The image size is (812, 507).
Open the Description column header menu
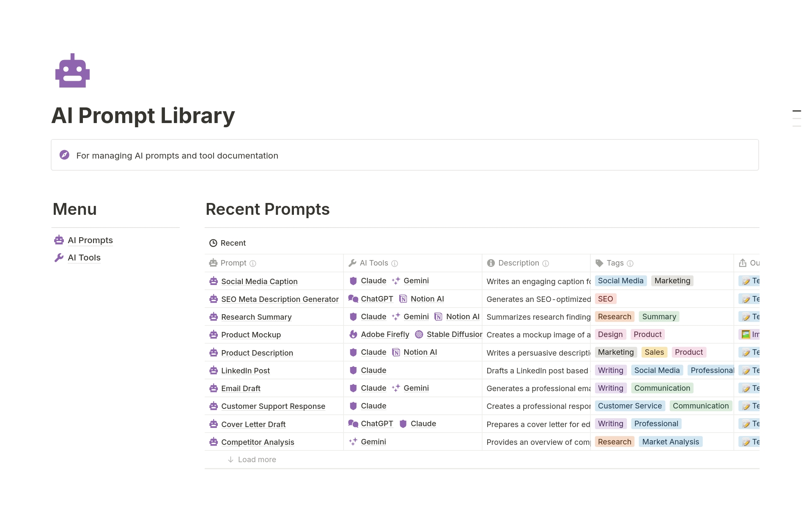coord(518,263)
